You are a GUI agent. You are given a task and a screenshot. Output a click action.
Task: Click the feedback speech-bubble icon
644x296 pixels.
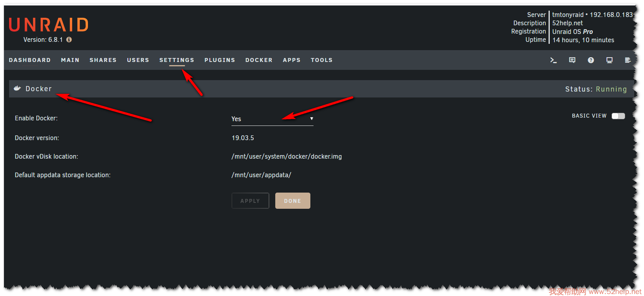coord(572,60)
